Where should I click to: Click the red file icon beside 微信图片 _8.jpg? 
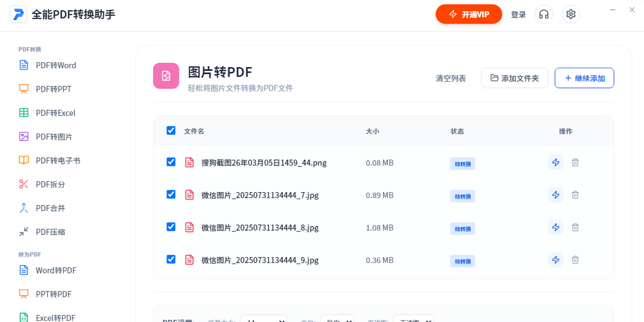(x=189, y=228)
